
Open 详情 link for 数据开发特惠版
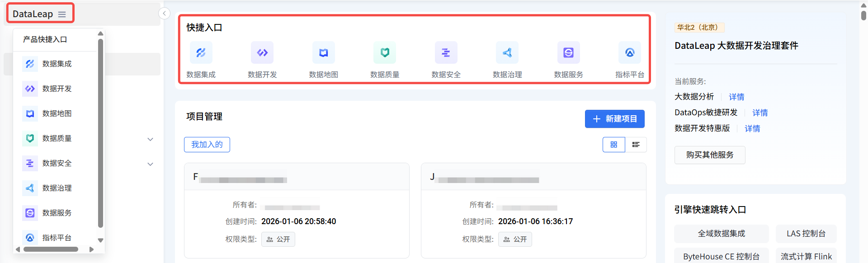pos(752,128)
